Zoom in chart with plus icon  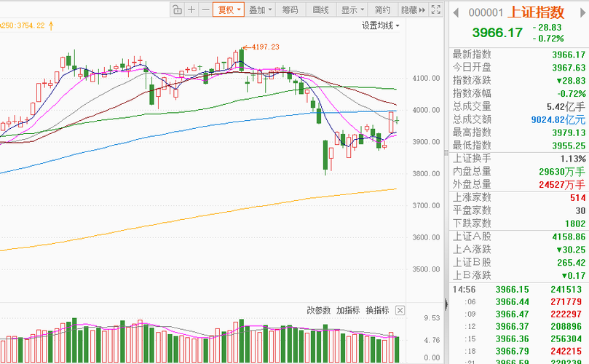191,9
